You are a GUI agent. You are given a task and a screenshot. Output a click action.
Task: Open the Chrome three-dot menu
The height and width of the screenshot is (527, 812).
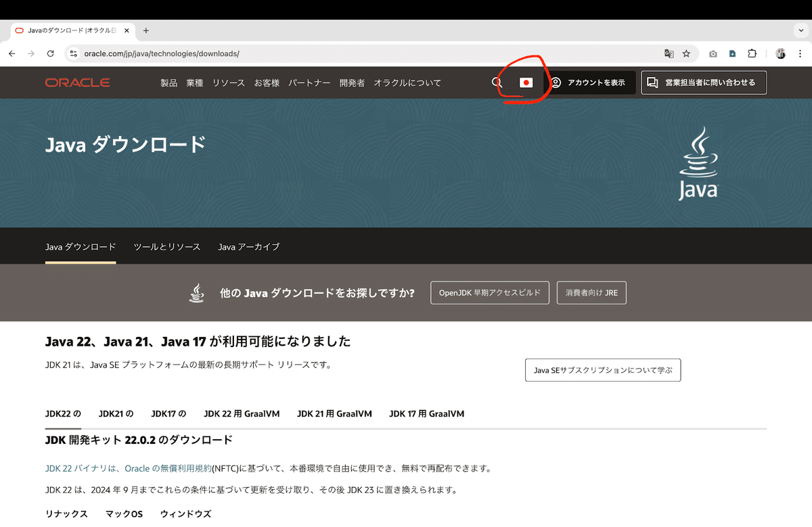click(799, 53)
